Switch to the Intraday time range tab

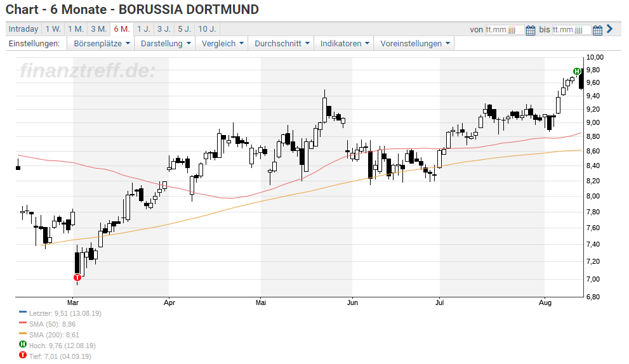click(23, 29)
